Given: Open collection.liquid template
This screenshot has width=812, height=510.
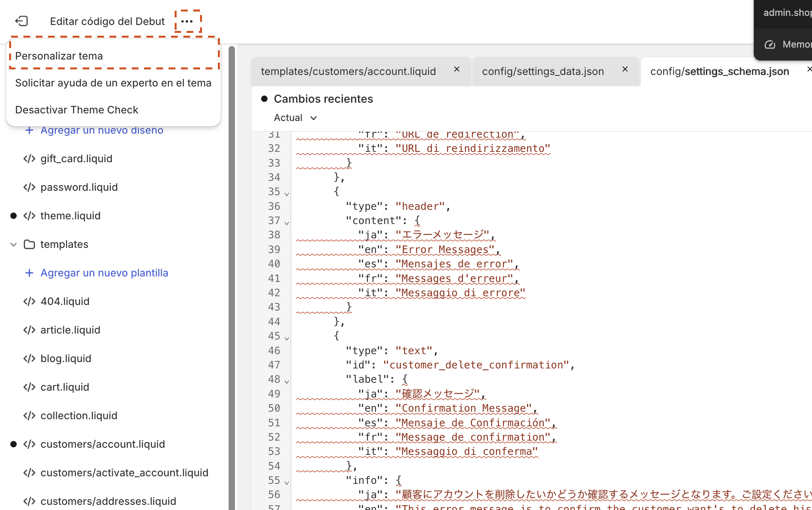Looking at the screenshot, I should tap(79, 416).
